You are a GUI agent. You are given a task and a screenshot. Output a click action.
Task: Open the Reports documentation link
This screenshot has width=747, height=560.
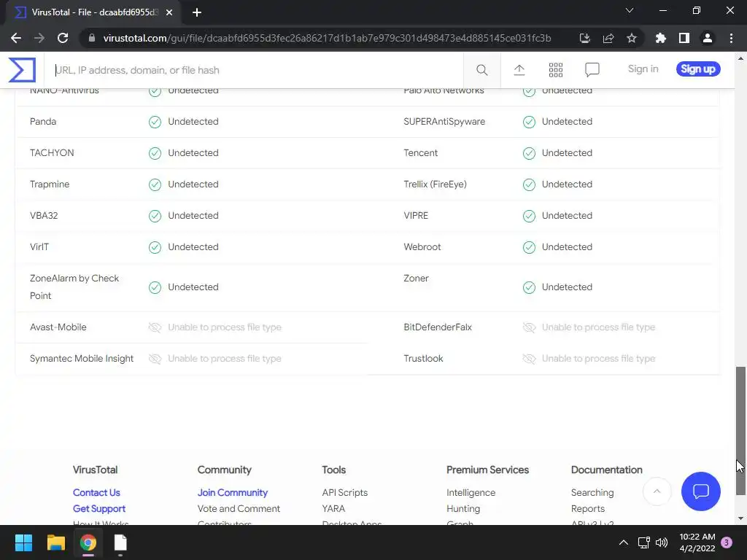(588, 508)
